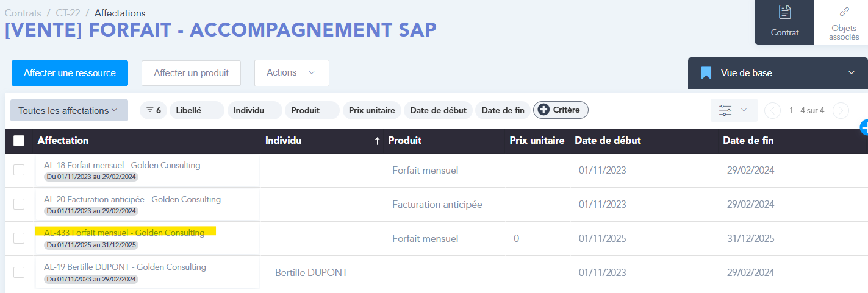This screenshot has height=293, width=868.
Task: Open the Toutes les affectations dropdown
Action: (69, 110)
